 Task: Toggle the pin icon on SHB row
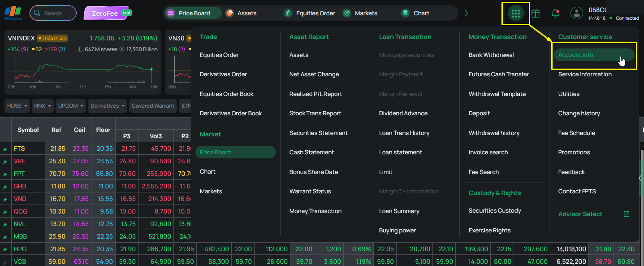(x=5, y=187)
